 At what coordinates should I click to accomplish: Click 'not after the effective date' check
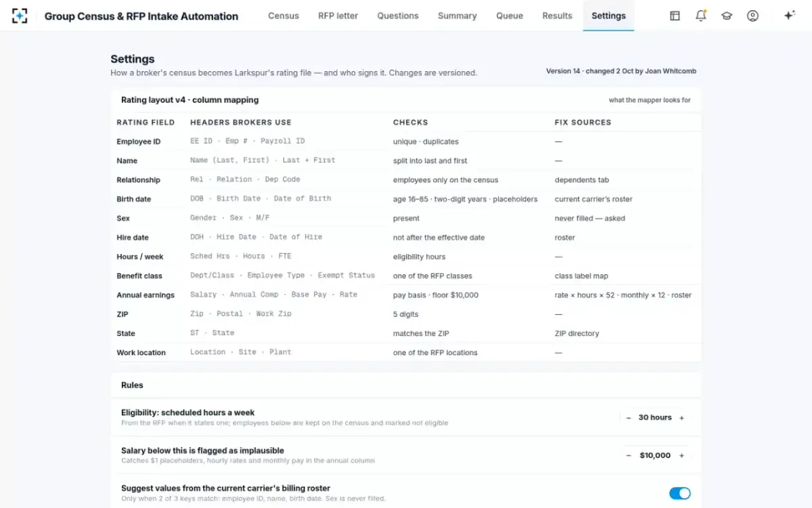pyautogui.click(x=439, y=238)
